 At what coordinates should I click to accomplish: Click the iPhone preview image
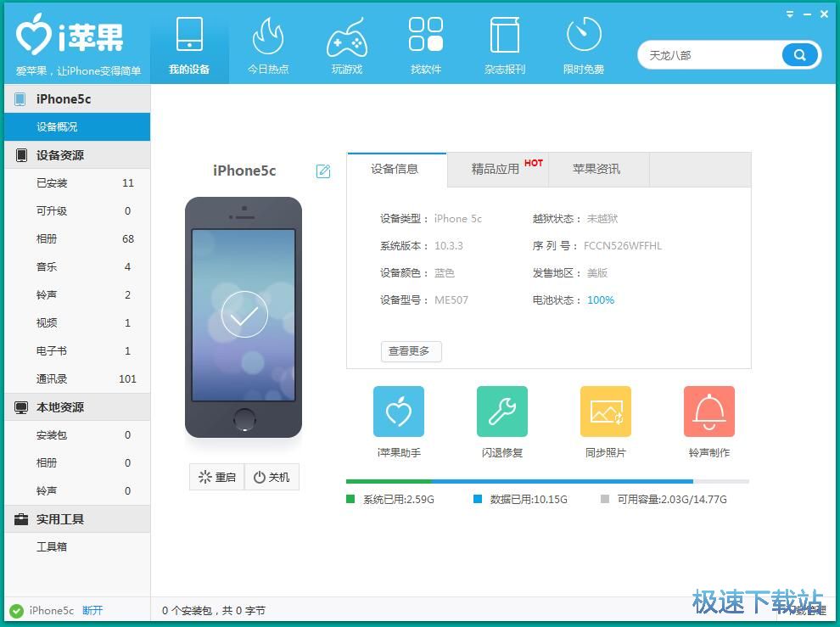click(244, 317)
